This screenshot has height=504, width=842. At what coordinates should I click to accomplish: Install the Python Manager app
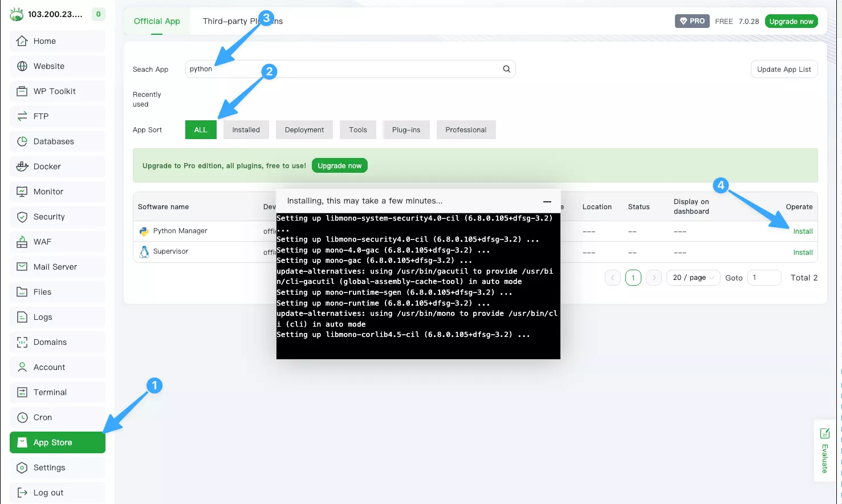tap(803, 231)
